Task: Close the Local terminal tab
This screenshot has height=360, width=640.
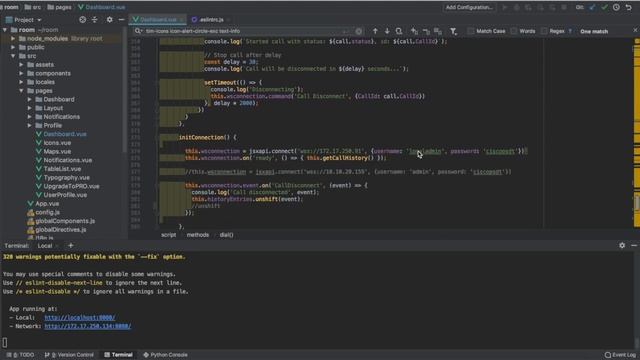Action: pos(57,246)
